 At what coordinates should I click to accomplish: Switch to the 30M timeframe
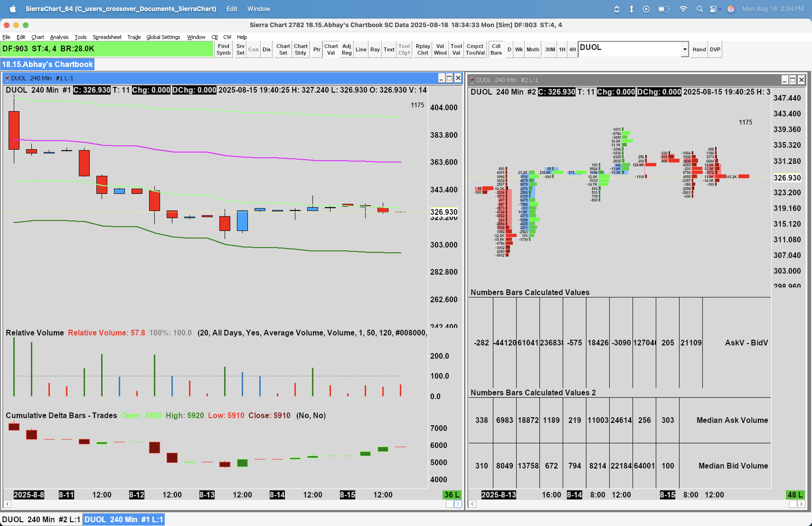pos(550,49)
